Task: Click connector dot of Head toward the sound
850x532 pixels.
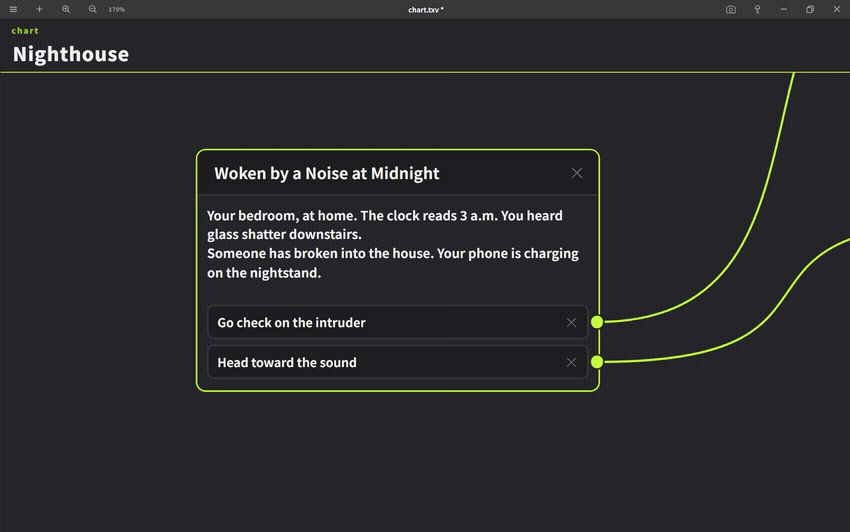Action: [597, 362]
